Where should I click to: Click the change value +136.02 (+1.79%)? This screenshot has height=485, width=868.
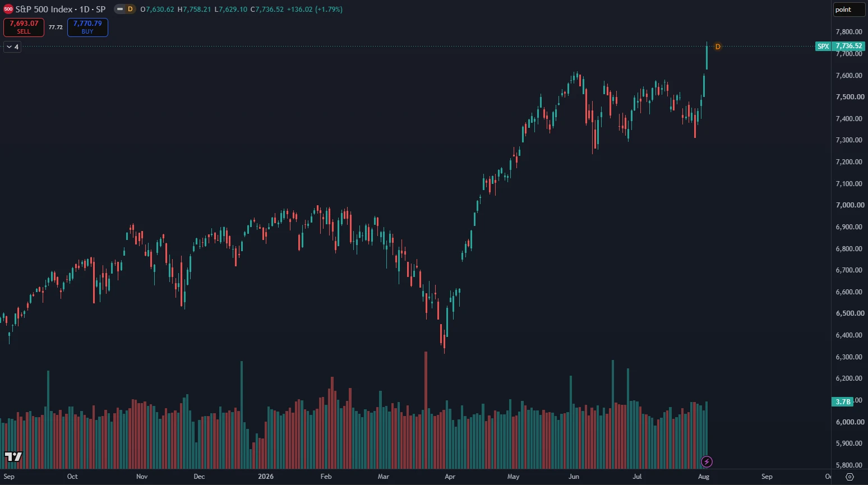[315, 10]
